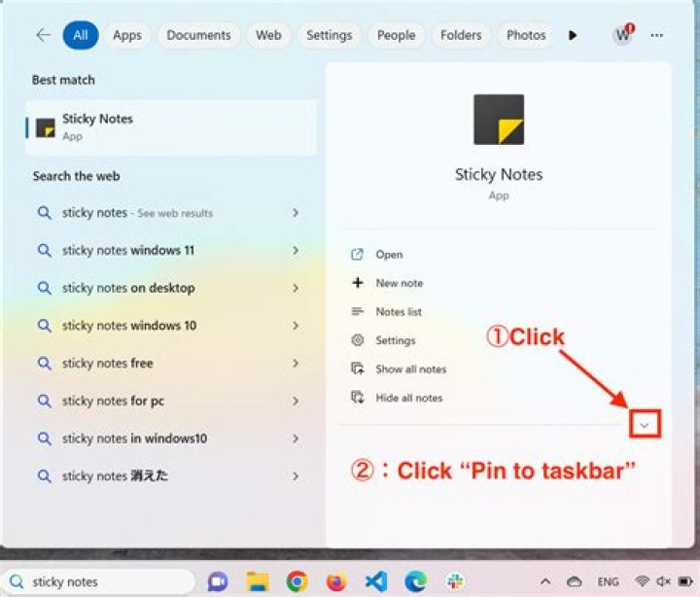The height and width of the screenshot is (597, 700).
Task: Launch Slack from the taskbar
Action: pos(455,581)
